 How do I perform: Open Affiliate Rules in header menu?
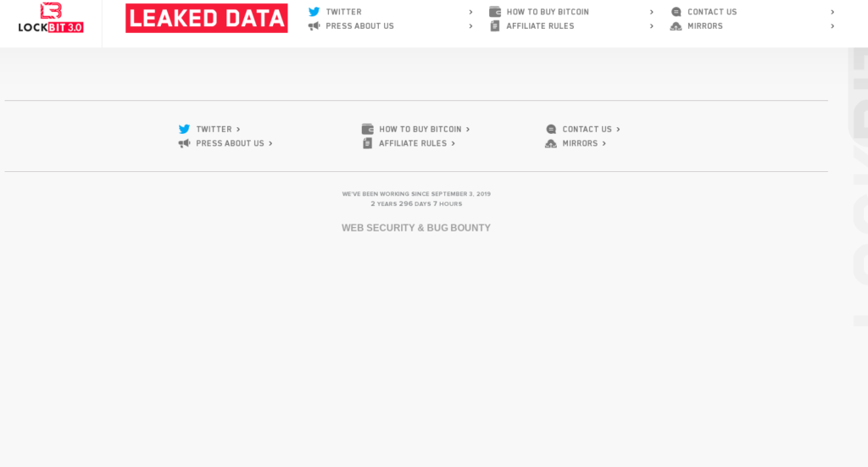540,26
